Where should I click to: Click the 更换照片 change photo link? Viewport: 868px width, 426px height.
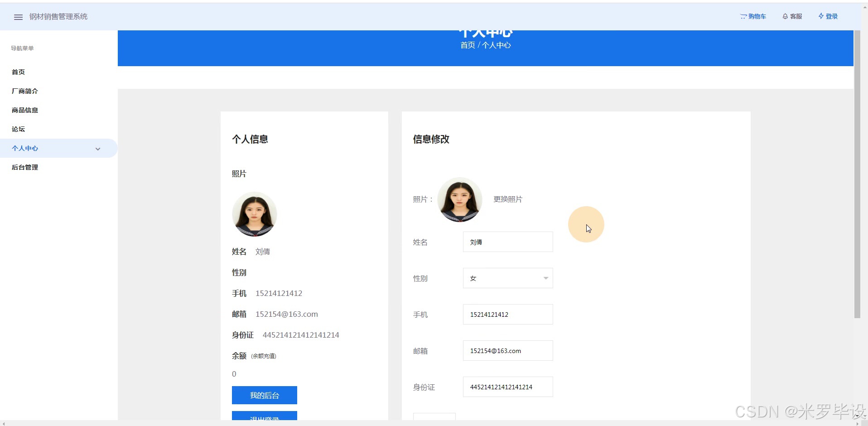[508, 199]
